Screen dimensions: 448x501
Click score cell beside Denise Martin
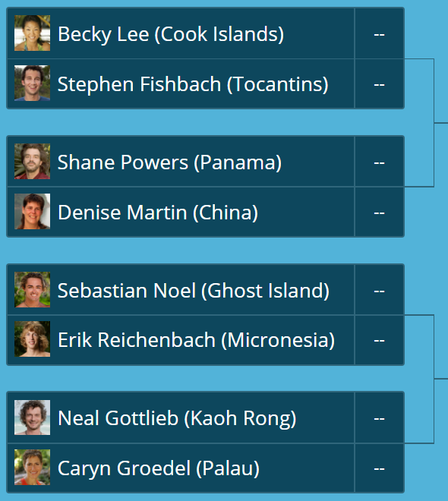380,212
